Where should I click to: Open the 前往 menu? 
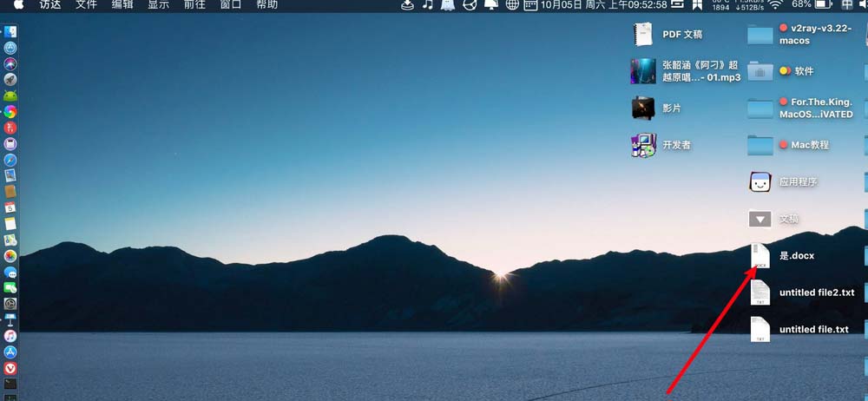[194, 5]
